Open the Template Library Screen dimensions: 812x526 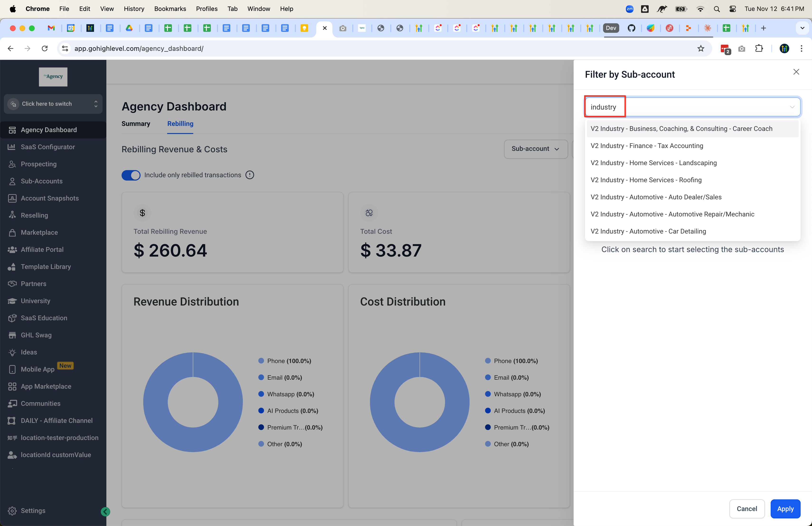[46, 267]
